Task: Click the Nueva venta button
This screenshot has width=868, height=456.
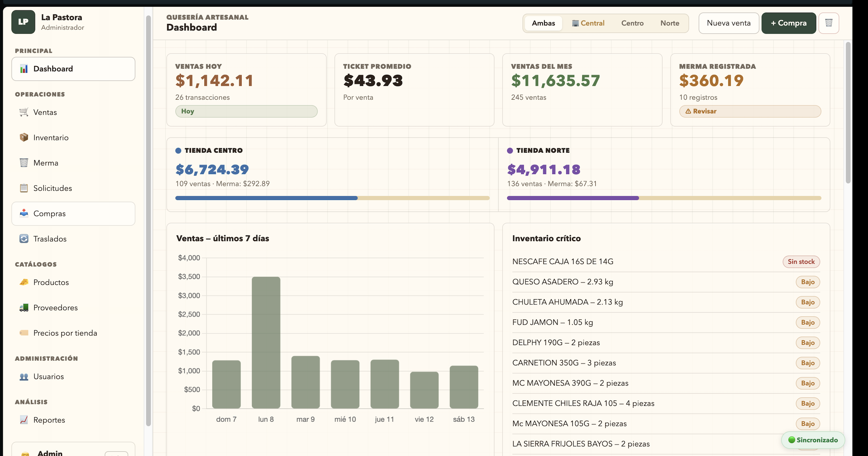Action: 728,23
